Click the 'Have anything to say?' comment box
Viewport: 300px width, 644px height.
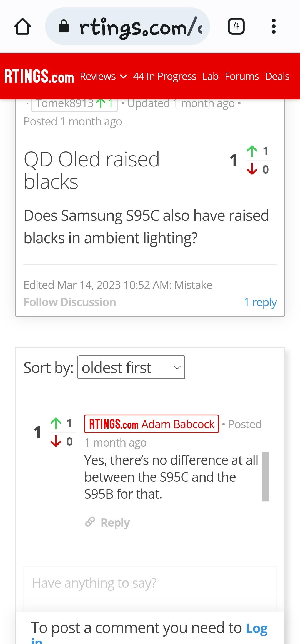[150, 583]
